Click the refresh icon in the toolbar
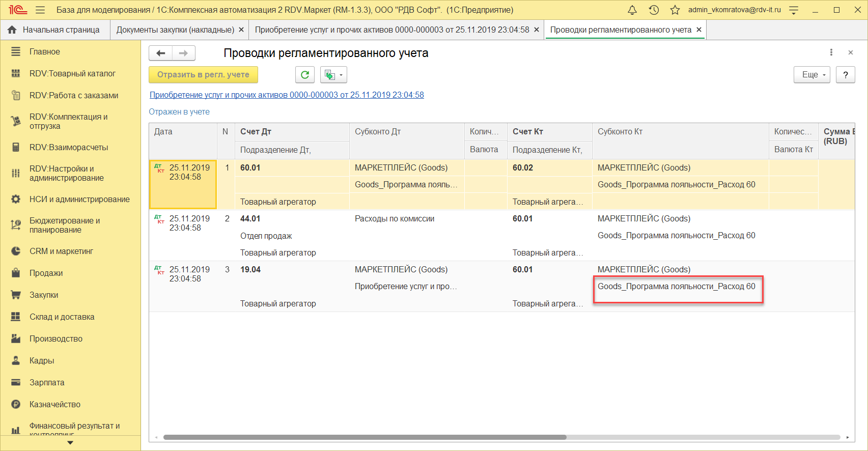The width and height of the screenshot is (868, 451). point(305,75)
